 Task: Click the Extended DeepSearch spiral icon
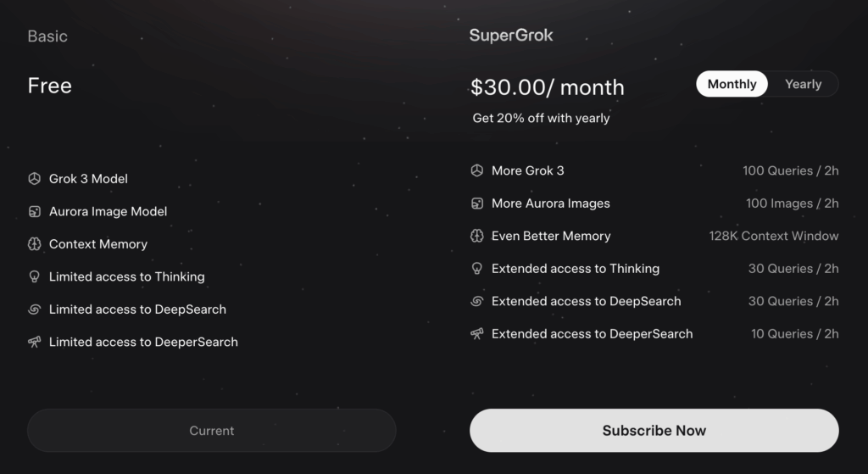[x=476, y=301]
